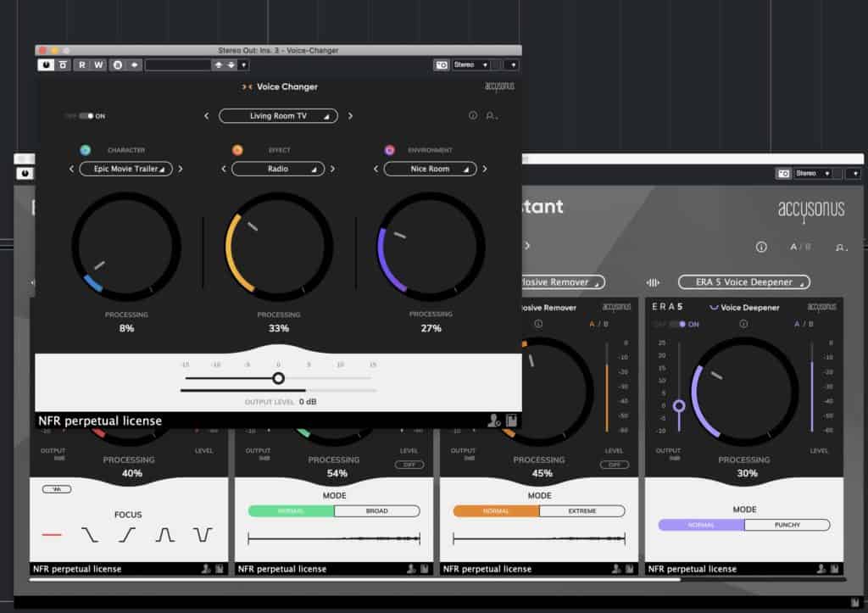The width and height of the screenshot is (868, 613).
Task: Select the previous character before Epic Movie Trailer
Action: 71,169
